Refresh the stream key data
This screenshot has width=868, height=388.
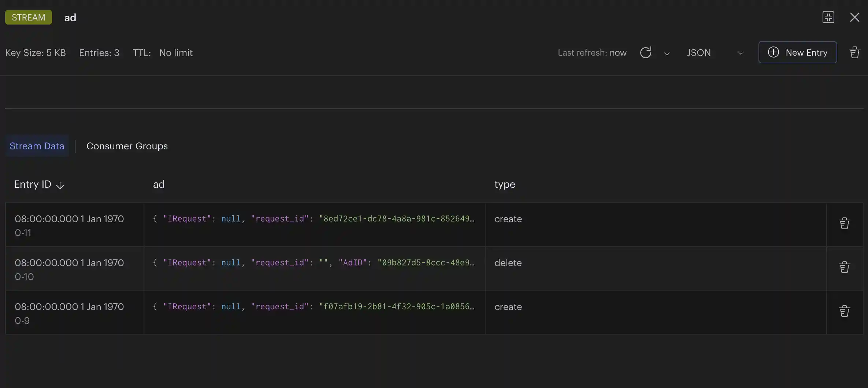[x=645, y=53]
